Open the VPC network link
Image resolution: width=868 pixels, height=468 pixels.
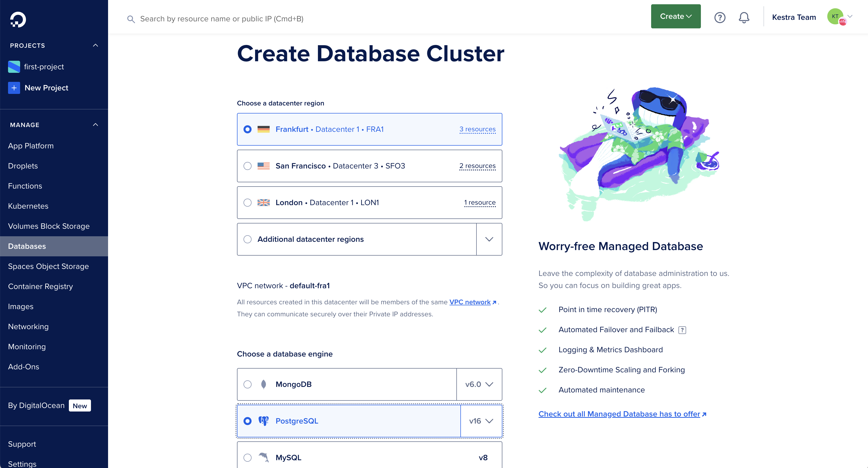click(470, 302)
